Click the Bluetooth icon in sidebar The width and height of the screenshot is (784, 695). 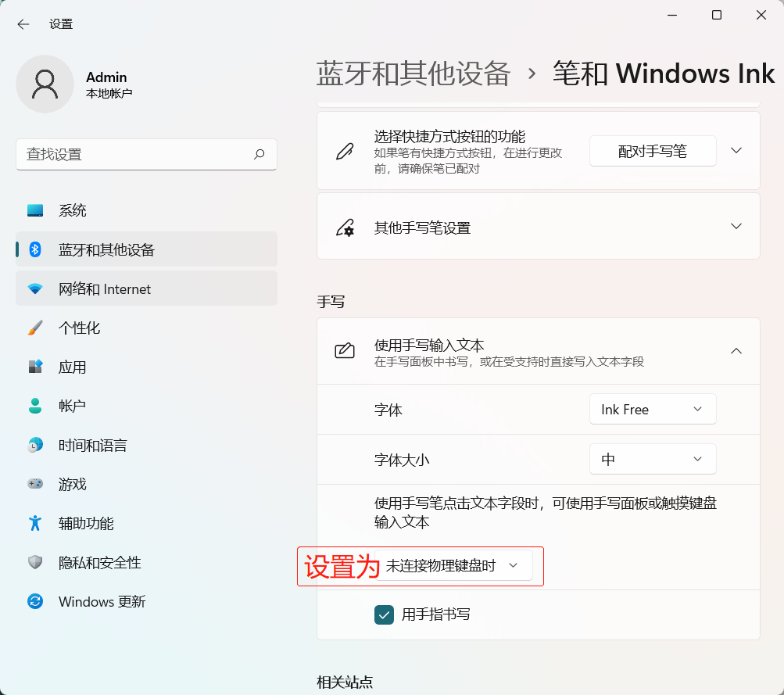[x=35, y=249]
